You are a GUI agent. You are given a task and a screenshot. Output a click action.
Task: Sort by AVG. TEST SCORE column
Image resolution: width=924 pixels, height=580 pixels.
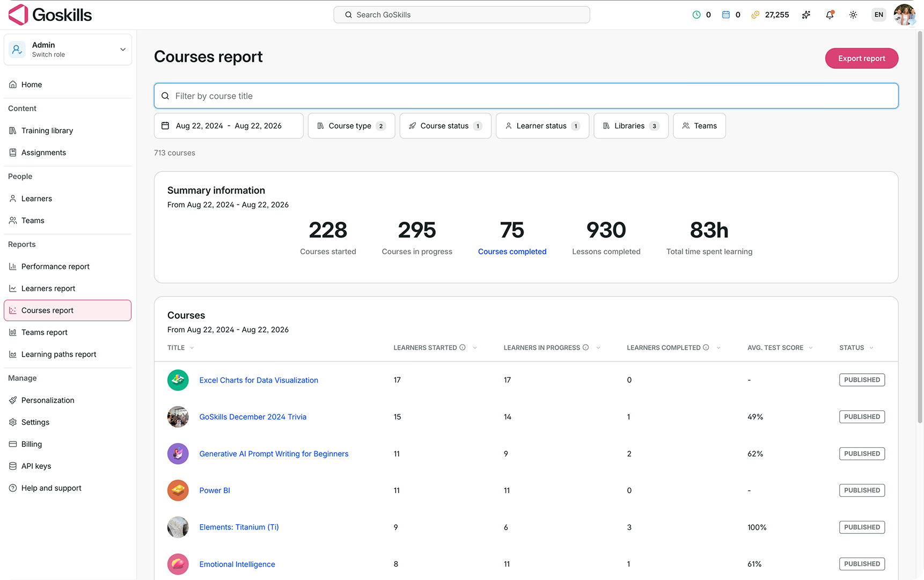click(780, 348)
